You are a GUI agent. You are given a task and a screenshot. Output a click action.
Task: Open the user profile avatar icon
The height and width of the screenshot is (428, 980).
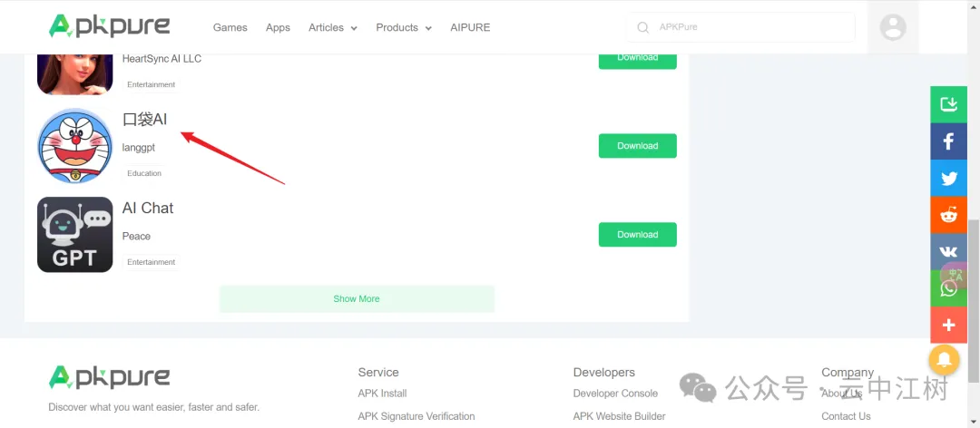(893, 27)
